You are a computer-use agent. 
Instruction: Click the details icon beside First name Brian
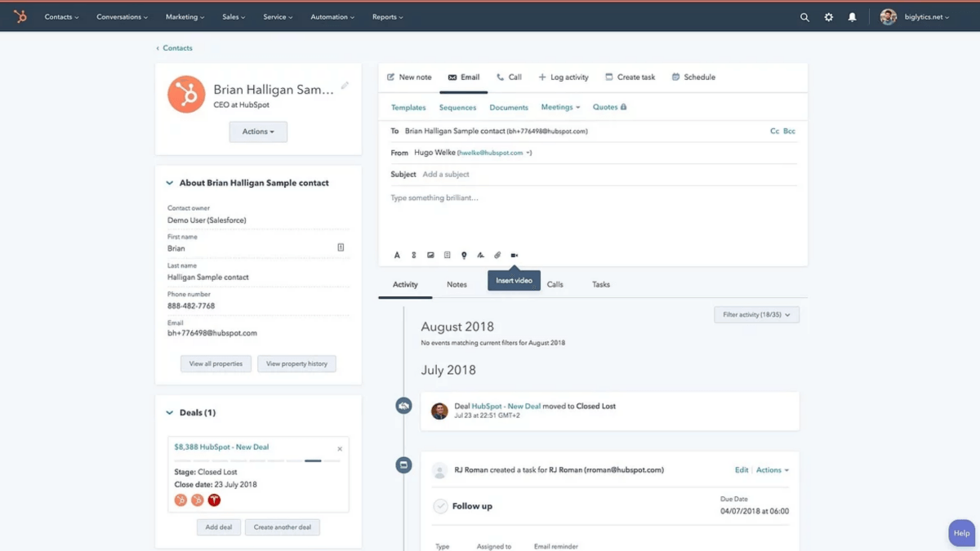(x=341, y=247)
